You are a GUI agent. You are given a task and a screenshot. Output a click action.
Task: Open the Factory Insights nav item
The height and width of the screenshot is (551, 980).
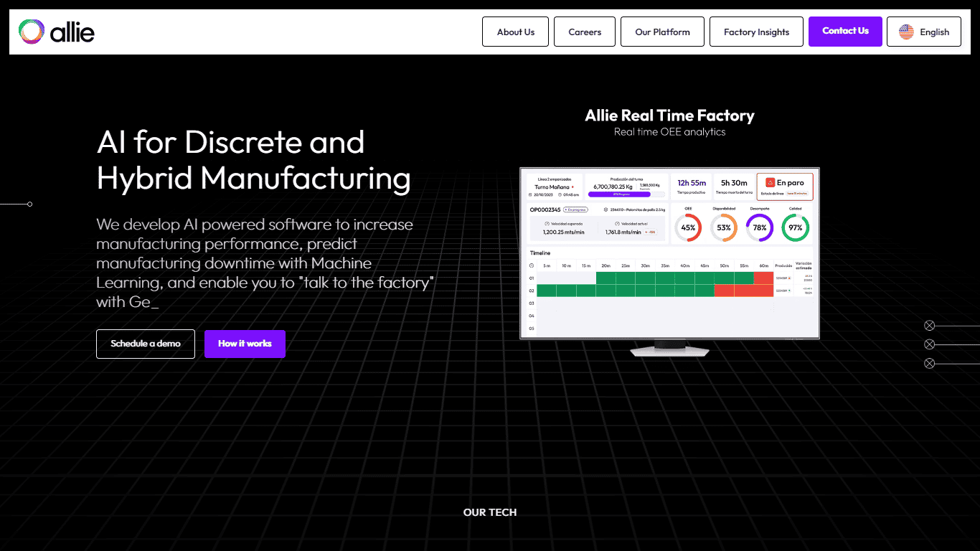click(x=756, y=32)
